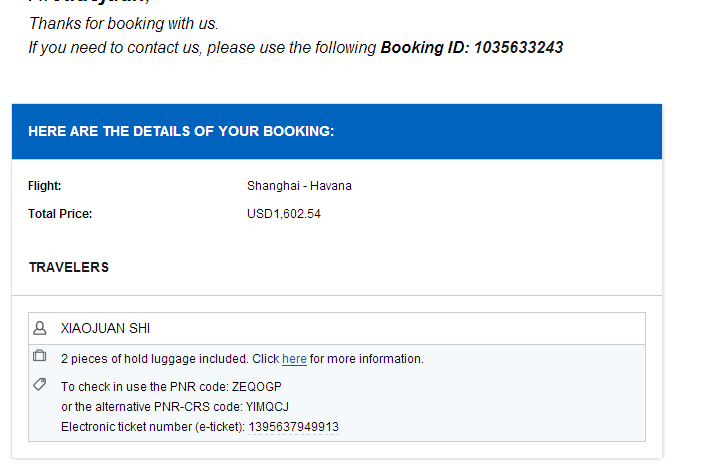This screenshot has width=709, height=466.
Task: Click the hold luggage included text
Action: click(155, 359)
